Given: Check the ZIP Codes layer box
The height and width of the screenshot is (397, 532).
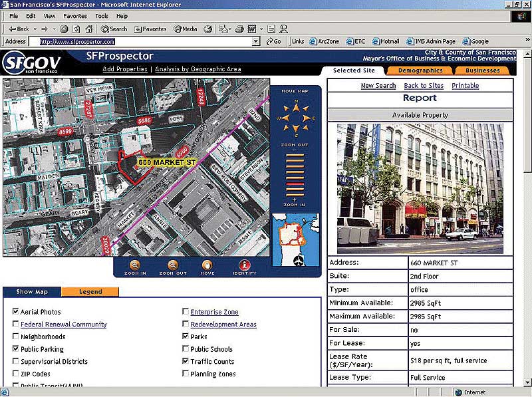Looking at the screenshot, I should coord(15,374).
